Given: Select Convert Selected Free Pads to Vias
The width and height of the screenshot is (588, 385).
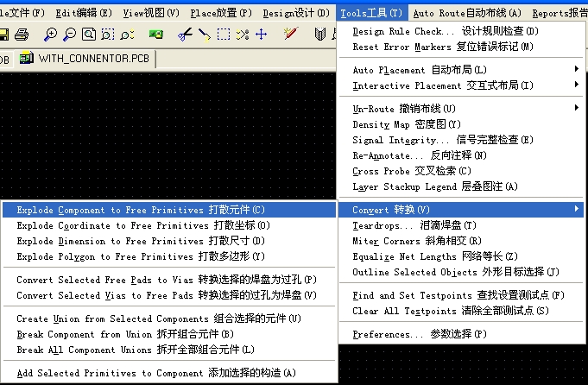Looking at the screenshot, I should pyautogui.click(x=169, y=280).
